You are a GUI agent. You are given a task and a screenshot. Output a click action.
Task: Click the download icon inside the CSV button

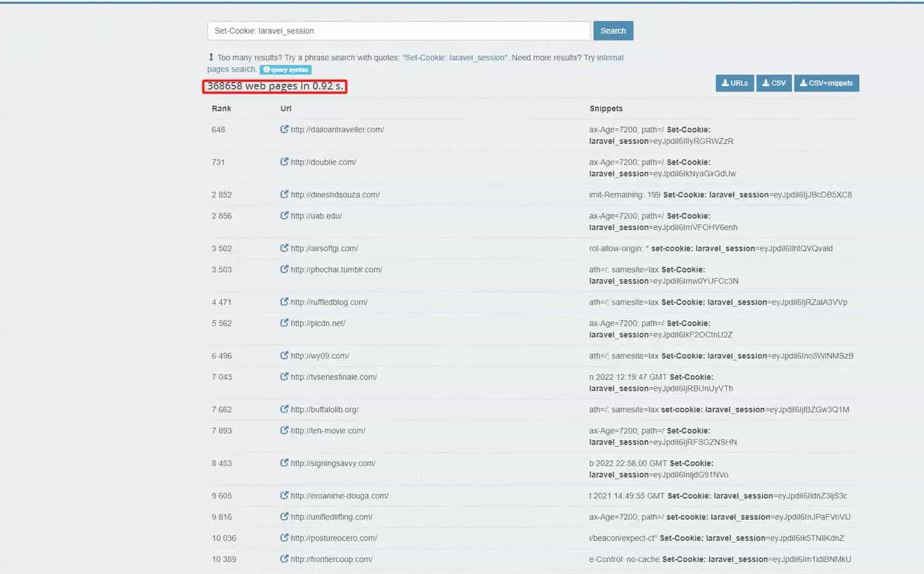(765, 83)
